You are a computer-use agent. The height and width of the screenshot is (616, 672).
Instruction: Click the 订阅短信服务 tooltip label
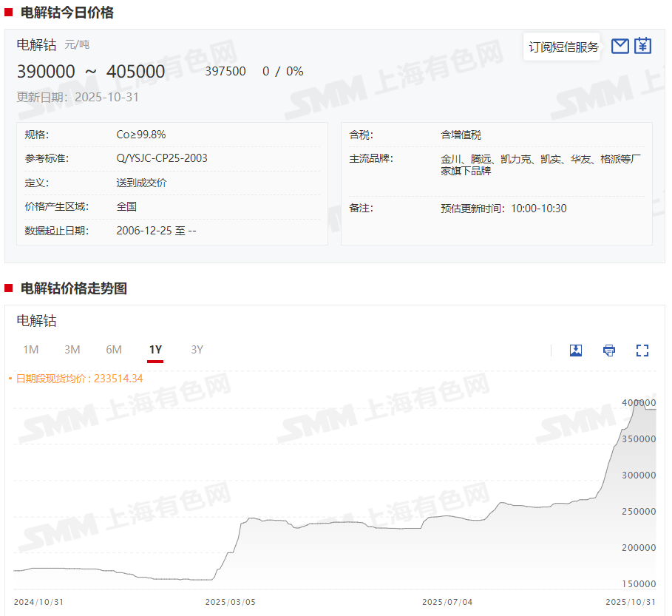click(x=563, y=47)
